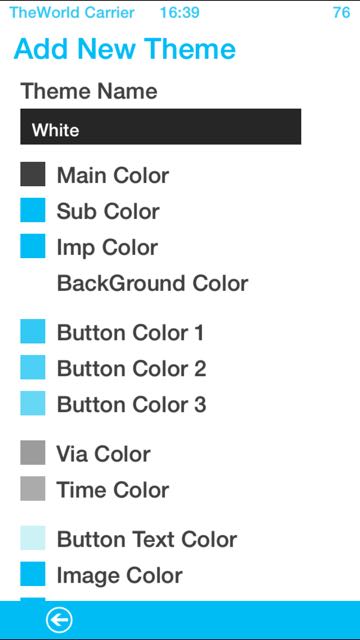Select the Main Color dark gray swatch
This screenshot has width=360, height=640.
point(33,174)
